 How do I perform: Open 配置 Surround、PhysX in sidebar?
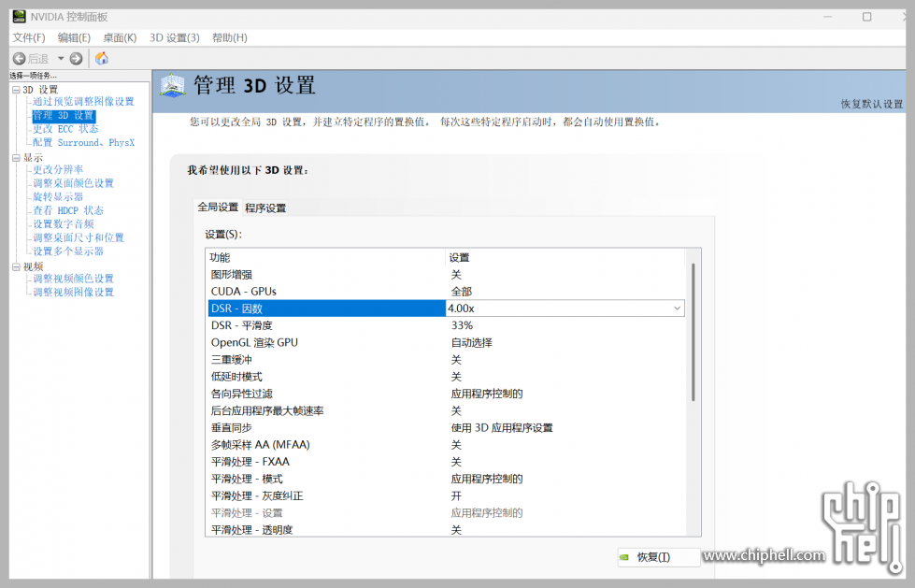click(83, 142)
